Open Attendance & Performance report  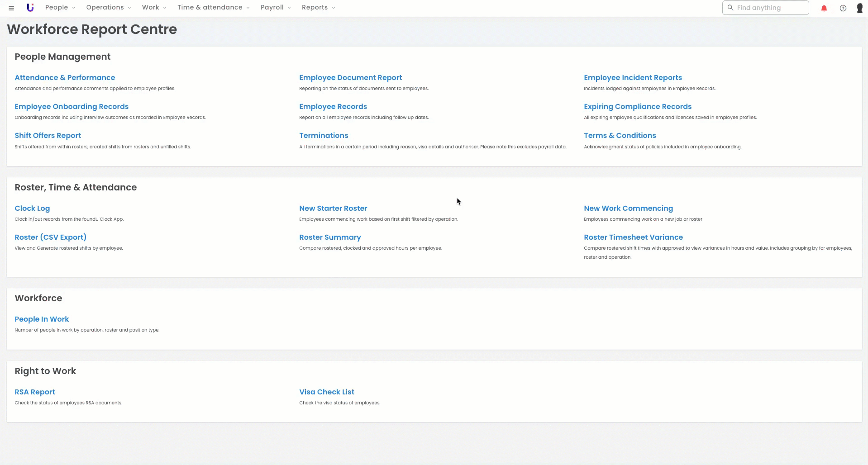(x=65, y=78)
